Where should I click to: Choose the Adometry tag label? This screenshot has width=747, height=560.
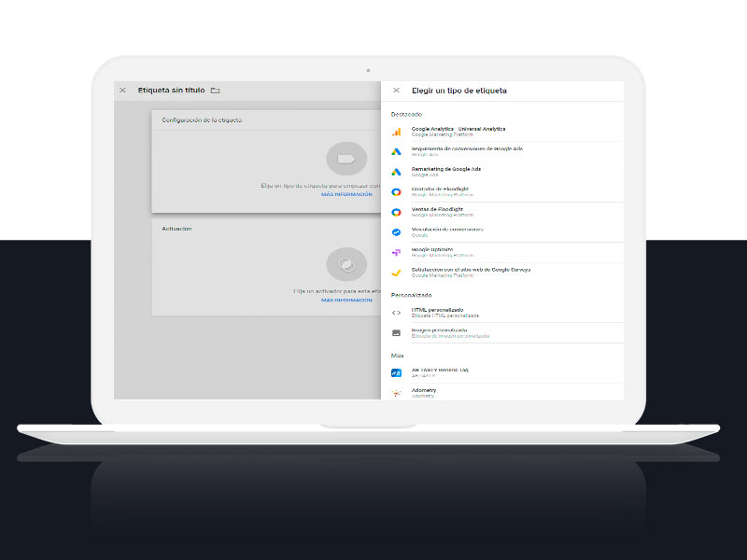pos(424,390)
